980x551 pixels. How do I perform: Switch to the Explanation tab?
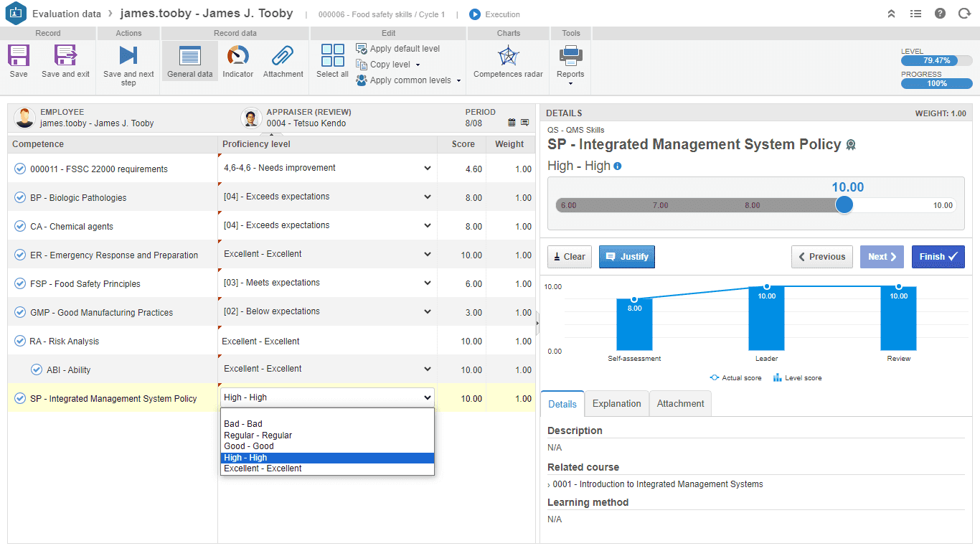pos(616,404)
